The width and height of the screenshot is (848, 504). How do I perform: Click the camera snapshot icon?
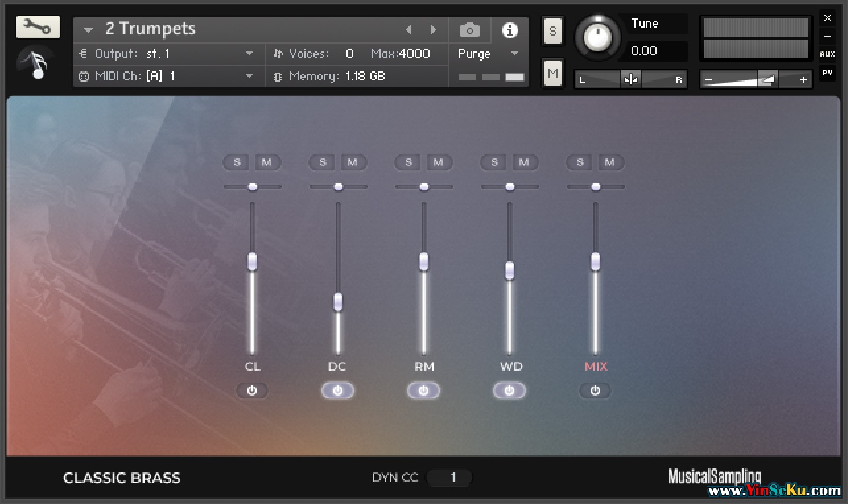(x=469, y=30)
